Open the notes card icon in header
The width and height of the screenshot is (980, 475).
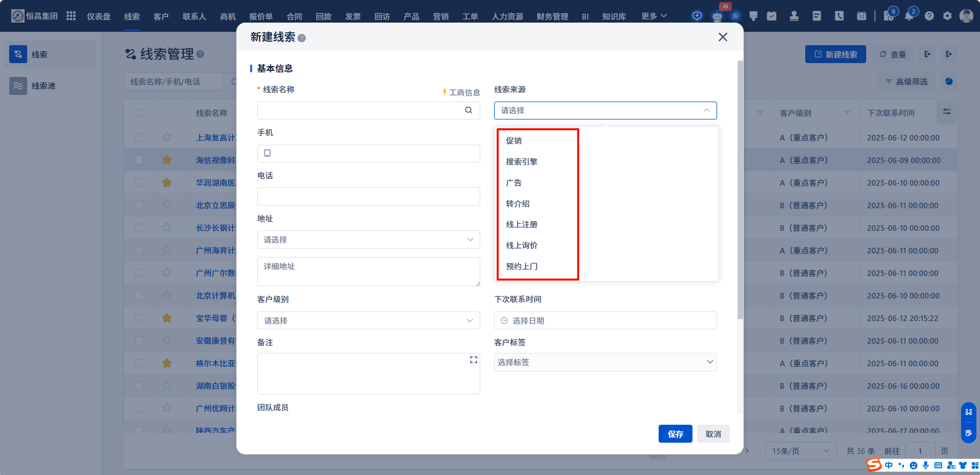point(816,16)
